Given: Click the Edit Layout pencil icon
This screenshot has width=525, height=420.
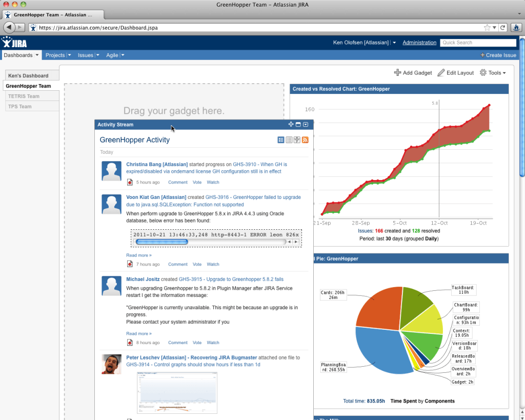Looking at the screenshot, I should tap(440, 72).
